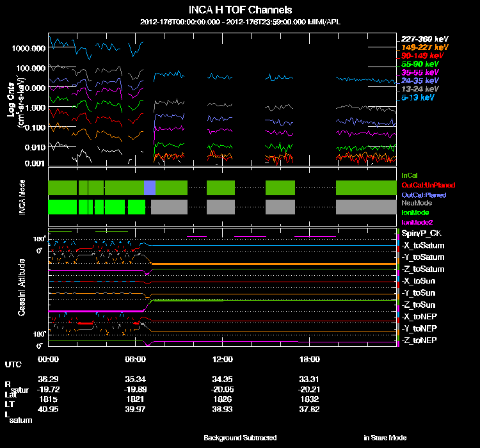The image size is (480, 448).
Task: Click the Background Subtracted footer text
Action: (x=240, y=438)
